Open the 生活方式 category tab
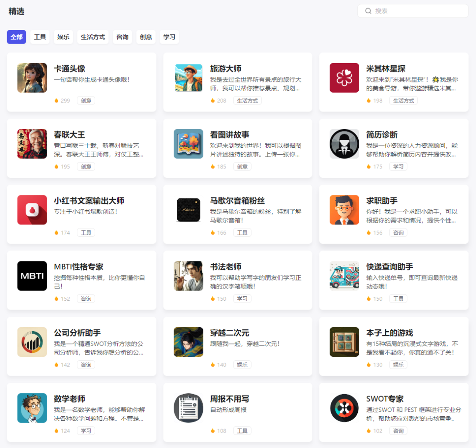The image size is (476, 448). click(x=93, y=37)
